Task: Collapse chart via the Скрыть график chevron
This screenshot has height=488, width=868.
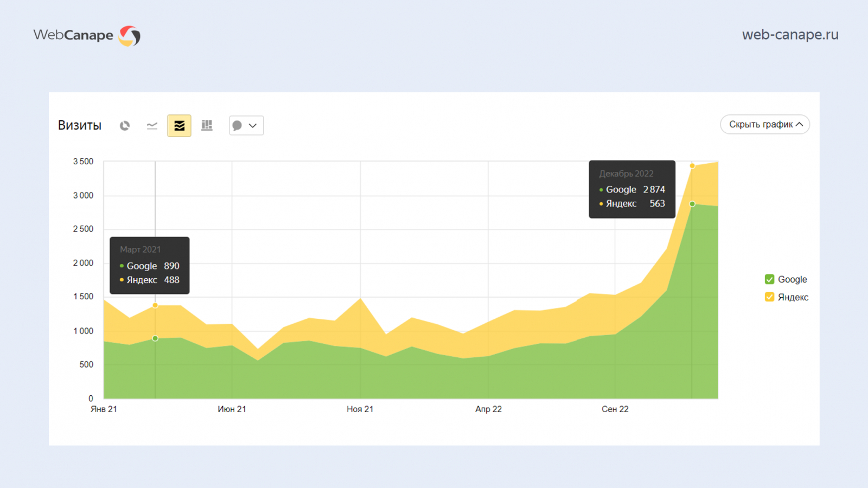Action: (x=799, y=124)
